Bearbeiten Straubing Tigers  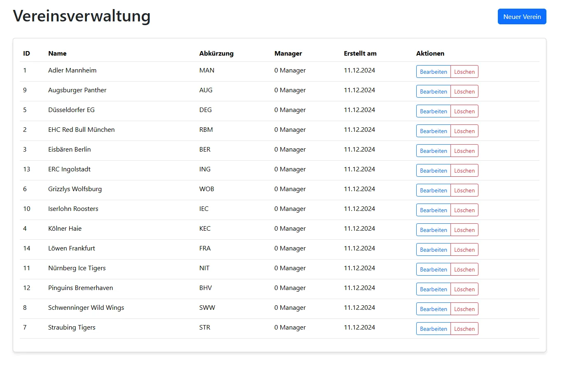433,329
